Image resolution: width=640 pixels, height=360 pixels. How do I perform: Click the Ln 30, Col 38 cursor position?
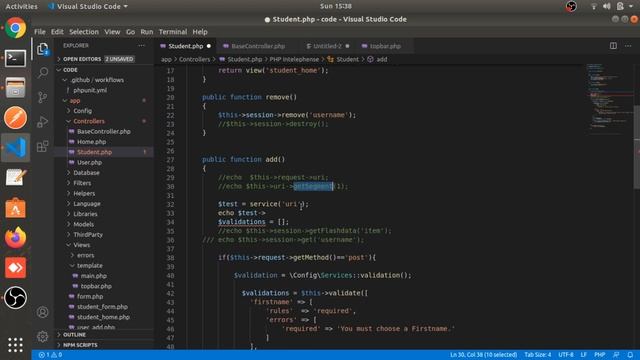(x=483, y=355)
